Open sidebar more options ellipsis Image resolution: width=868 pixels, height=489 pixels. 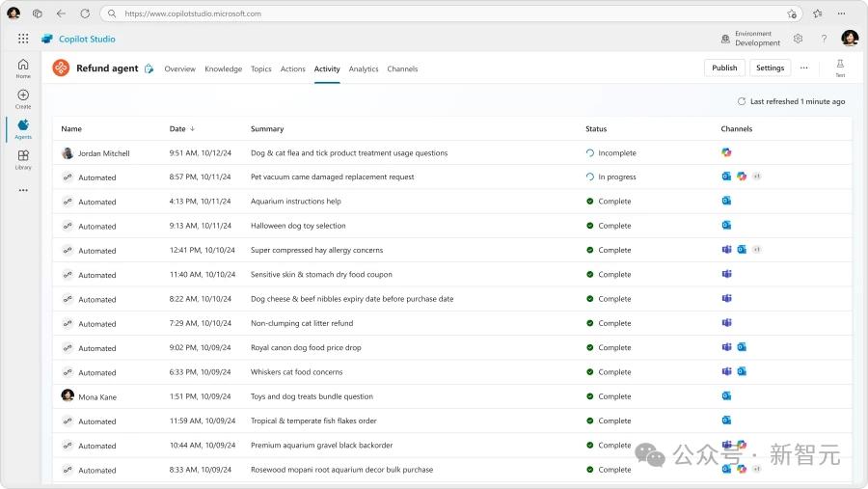[x=23, y=190]
